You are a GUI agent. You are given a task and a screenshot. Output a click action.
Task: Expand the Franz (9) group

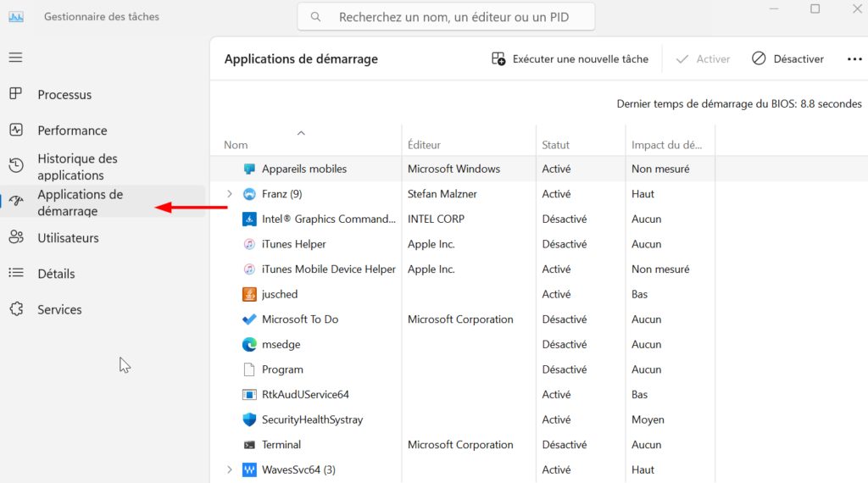pos(230,194)
